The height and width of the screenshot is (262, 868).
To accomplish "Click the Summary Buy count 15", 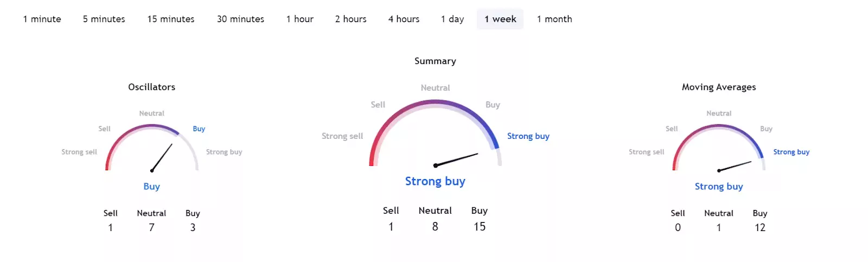I will [x=480, y=227].
